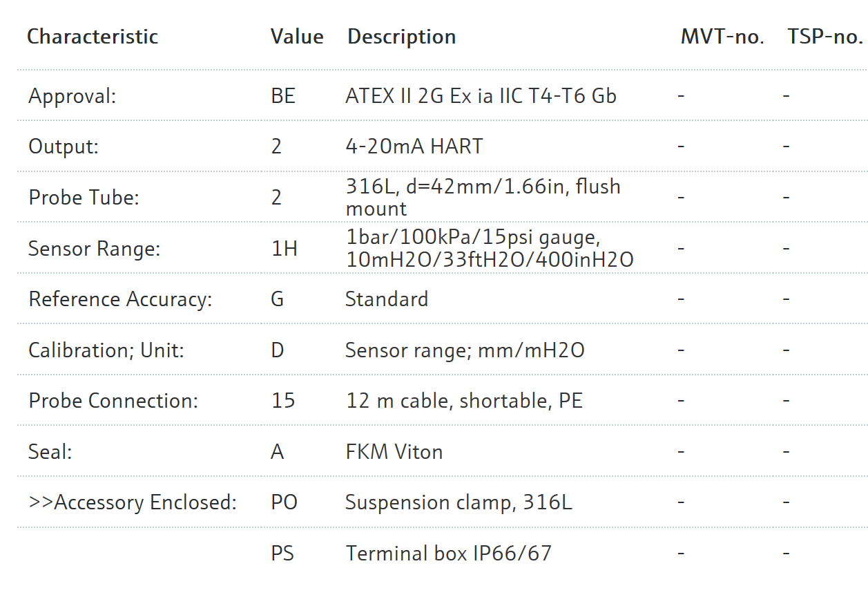The height and width of the screenshot is (595, 868).
Task: Click the Probe Tube: label
Action: tap(84, 198)
